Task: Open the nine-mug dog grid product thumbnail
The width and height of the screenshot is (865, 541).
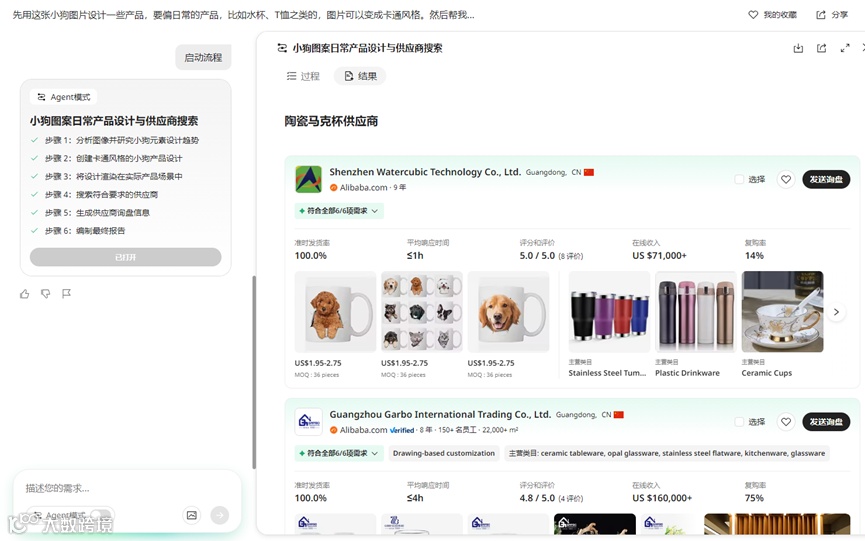Action: pyautogui.click(x=421, y=312)
